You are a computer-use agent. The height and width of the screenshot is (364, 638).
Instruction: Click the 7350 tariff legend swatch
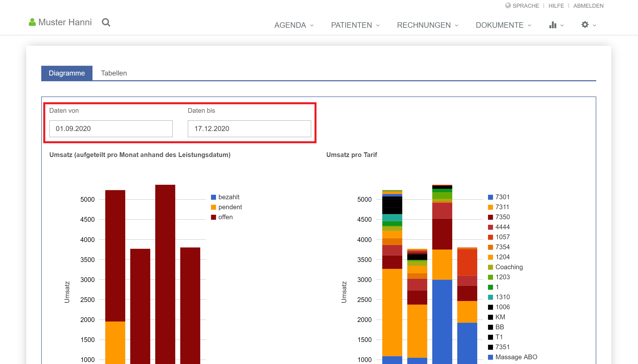(490, 217)
